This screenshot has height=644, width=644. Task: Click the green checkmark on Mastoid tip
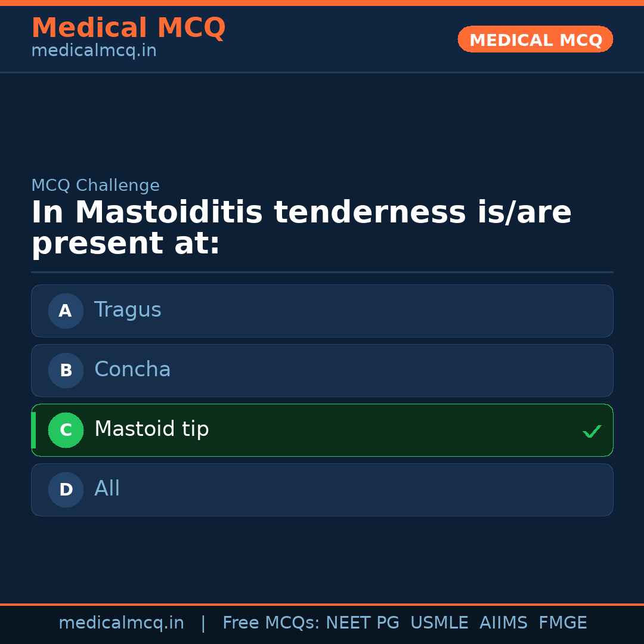(592, 431)
